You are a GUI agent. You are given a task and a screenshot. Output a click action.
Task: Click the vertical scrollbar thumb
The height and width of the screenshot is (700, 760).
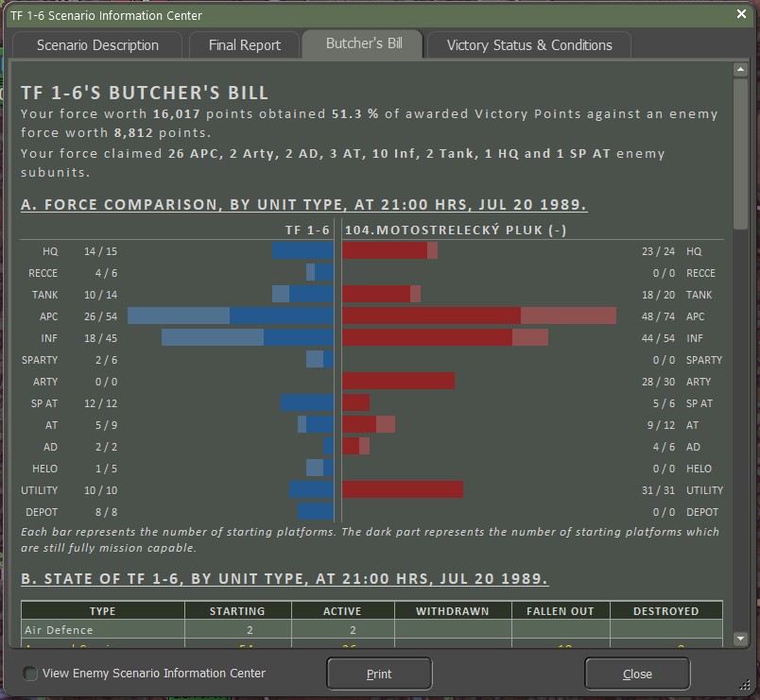pyautogui.click(x=740, y=154)
